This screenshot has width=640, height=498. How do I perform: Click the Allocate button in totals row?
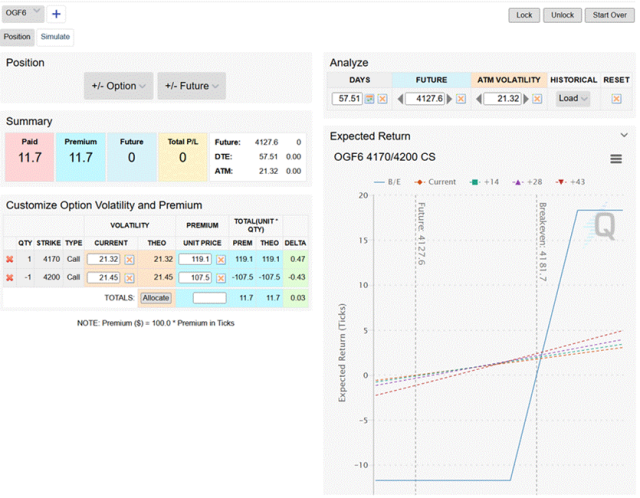(155, 298)
